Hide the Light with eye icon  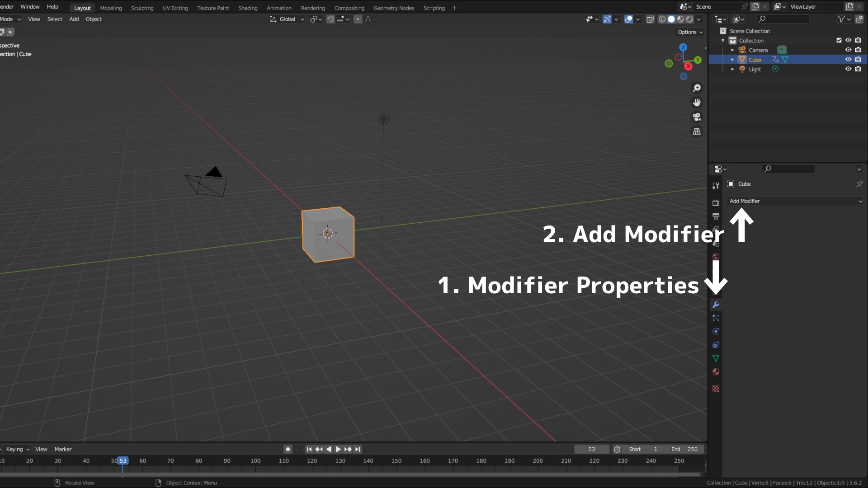(x=848, y=69)
